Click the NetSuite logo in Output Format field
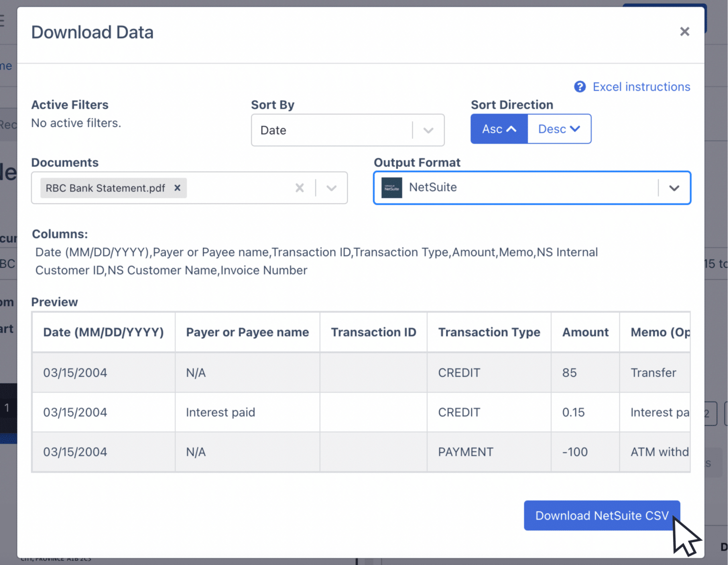 [x=391, y=188]
